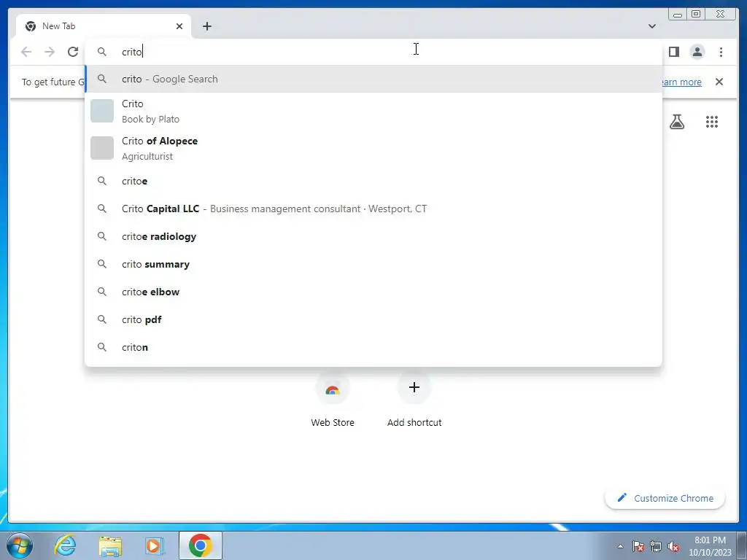Open the Windows Start menu

point(20,545)
